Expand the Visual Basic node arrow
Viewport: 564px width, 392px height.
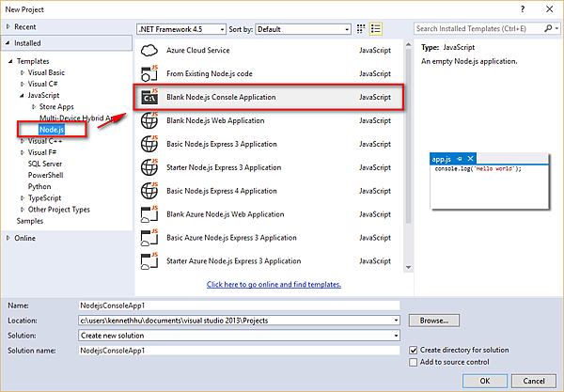(23, 72)
